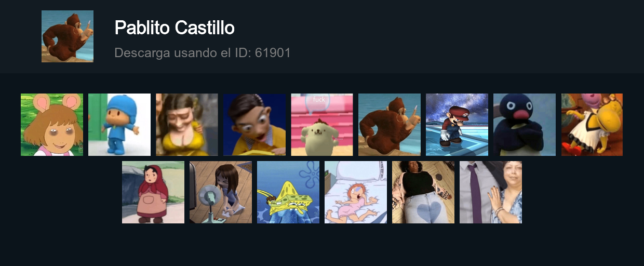Click the Pablito Castillo pack title
This screenshot has width=644, height=266.
coord(175,28)
